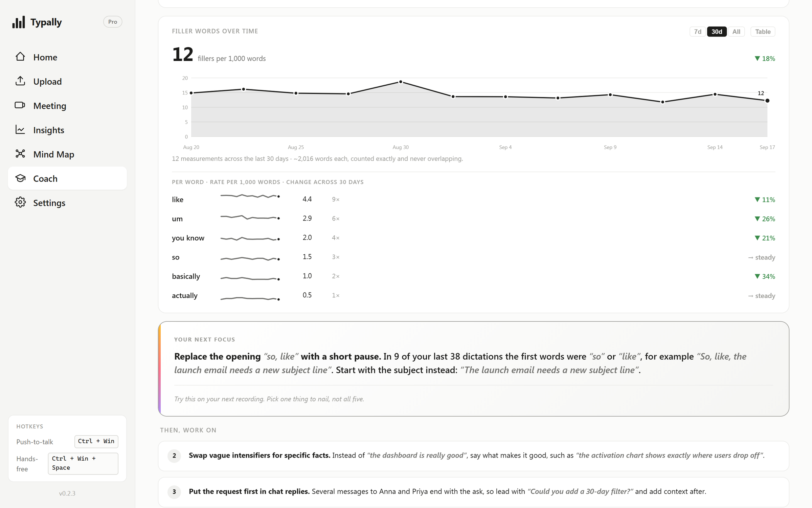
Task: Click the 4.4 rate value for like
Action: [x=307, y=199]
